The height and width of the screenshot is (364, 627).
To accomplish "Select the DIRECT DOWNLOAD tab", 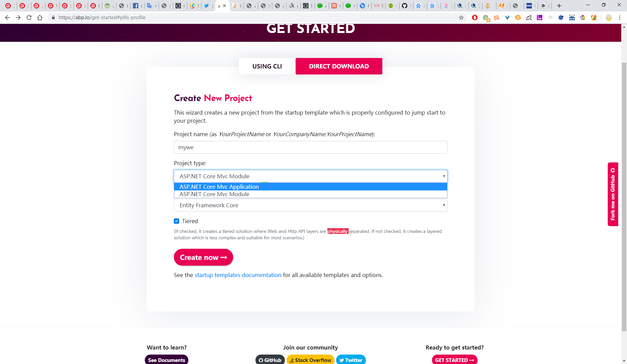I will (338, 66).
